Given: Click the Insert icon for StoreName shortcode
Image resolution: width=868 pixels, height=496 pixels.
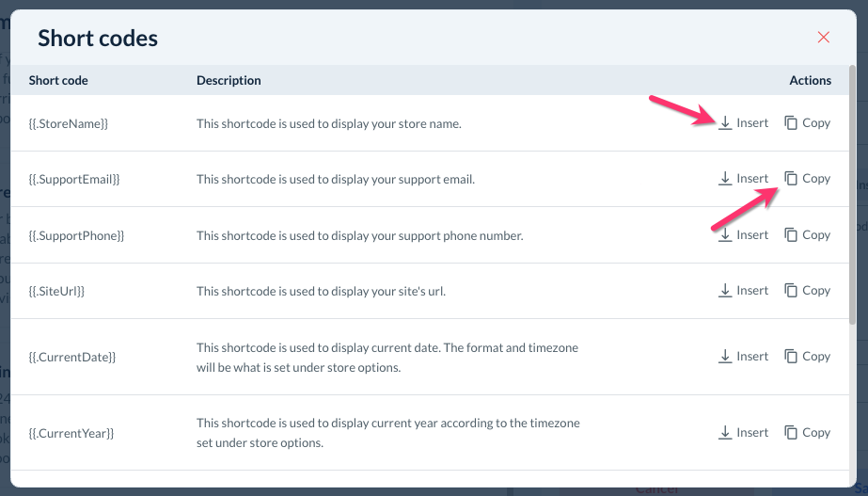Looking at the screenshot, I should (725, 122).
